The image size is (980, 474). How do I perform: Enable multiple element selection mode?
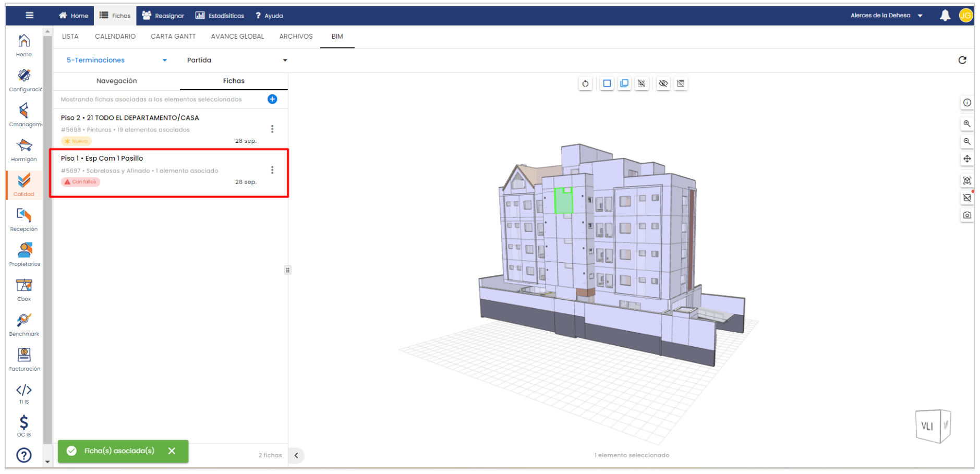[x=624, y=83]
